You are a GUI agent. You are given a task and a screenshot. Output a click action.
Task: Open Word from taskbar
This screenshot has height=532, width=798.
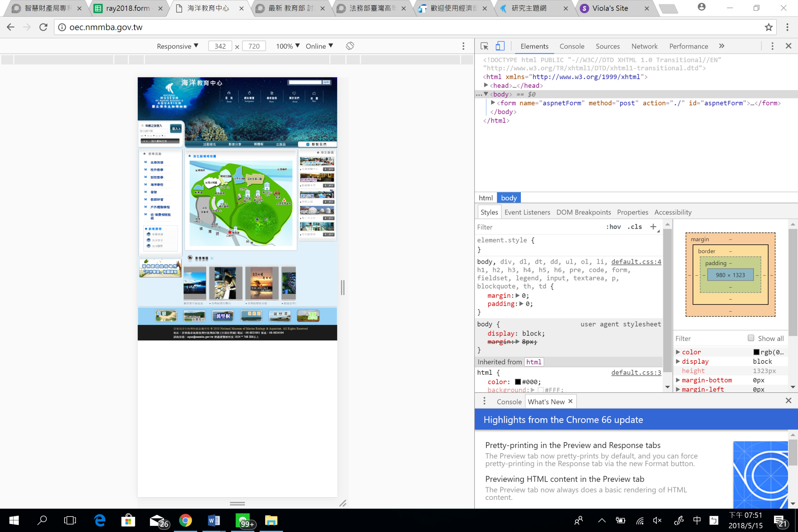tap(214, 520)
